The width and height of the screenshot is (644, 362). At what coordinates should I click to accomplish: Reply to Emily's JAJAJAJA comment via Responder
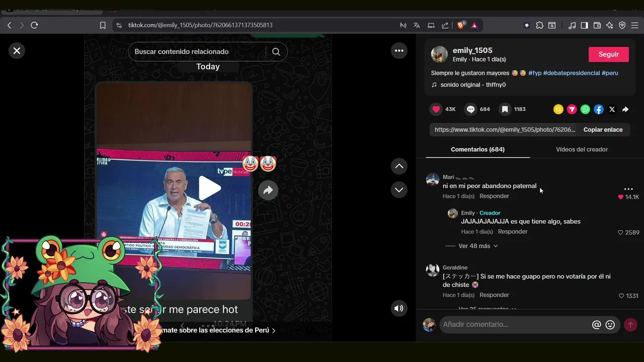click(x=513, y=232)
